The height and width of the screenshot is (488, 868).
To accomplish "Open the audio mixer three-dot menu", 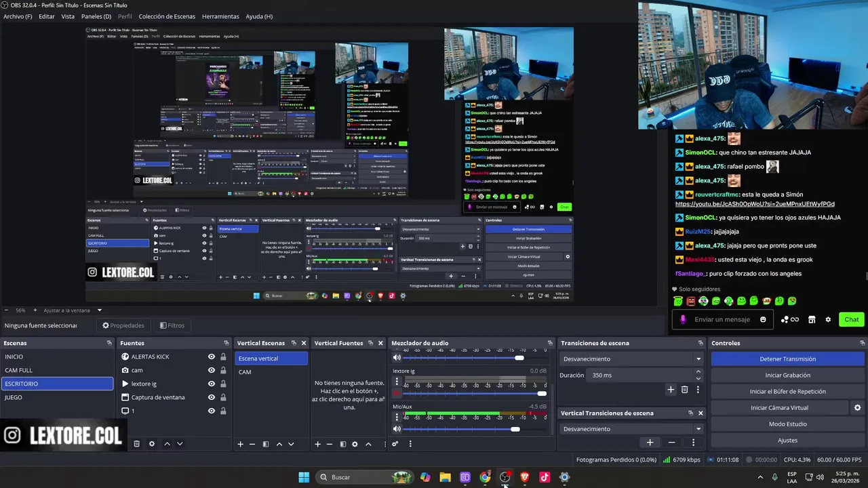I will [x=410, y=444].
